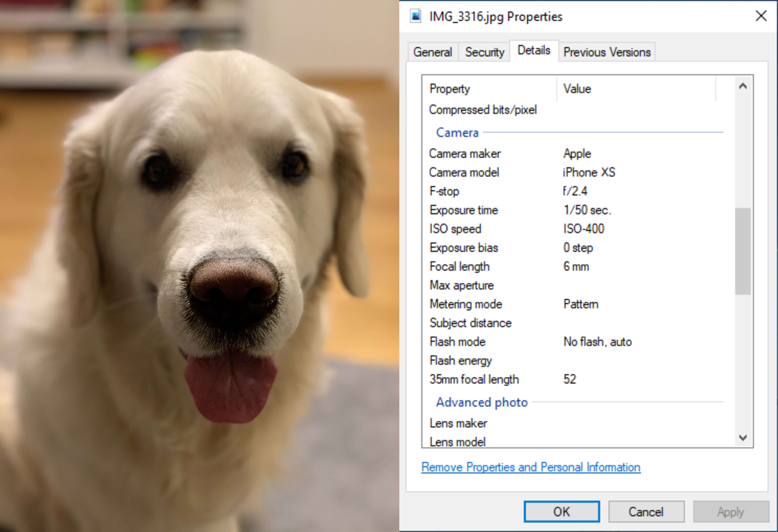Click the vertical scrollbar thumb
Viewport: 778px width, 532px height.
[743, 251]
